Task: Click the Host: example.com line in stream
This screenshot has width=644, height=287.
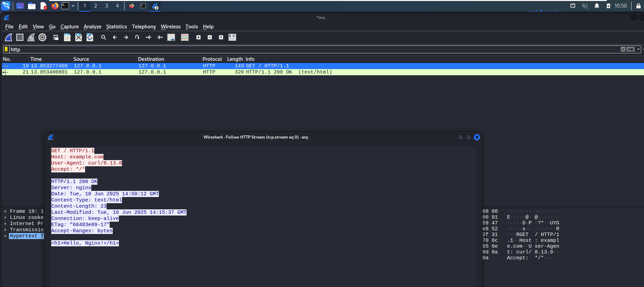Action: click(77, 157)
